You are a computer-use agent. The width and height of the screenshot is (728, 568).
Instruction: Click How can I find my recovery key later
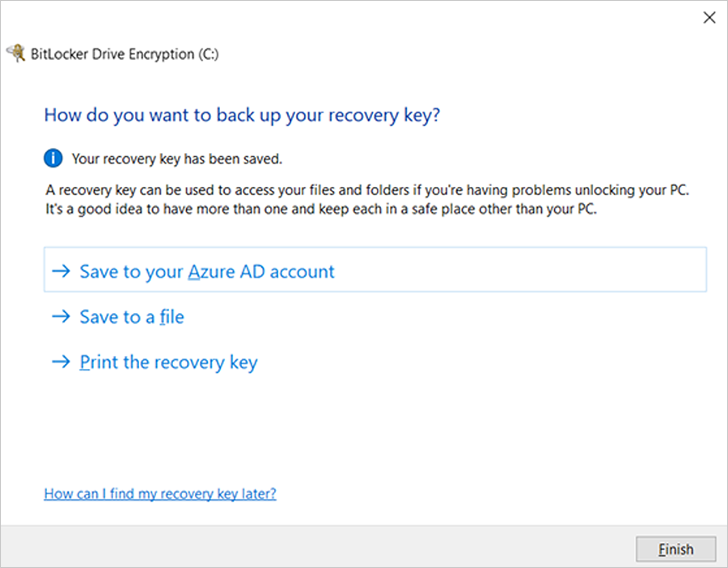point(159,494)
